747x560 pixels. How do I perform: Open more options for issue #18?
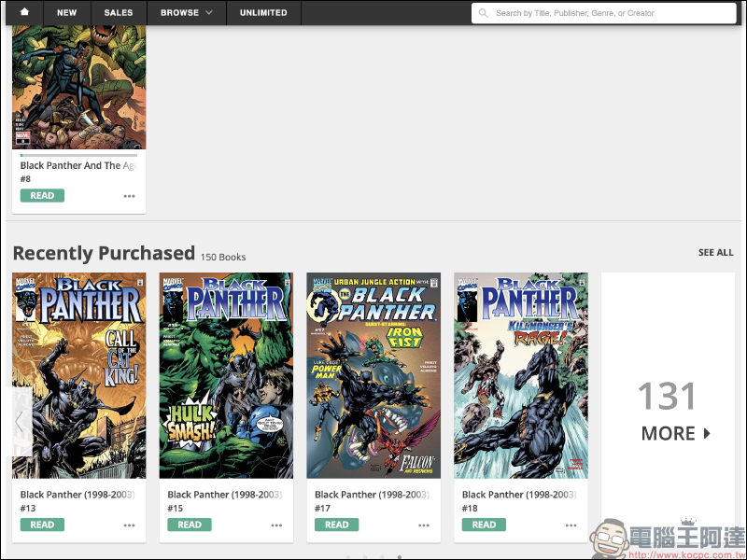(x=571, y=525)
